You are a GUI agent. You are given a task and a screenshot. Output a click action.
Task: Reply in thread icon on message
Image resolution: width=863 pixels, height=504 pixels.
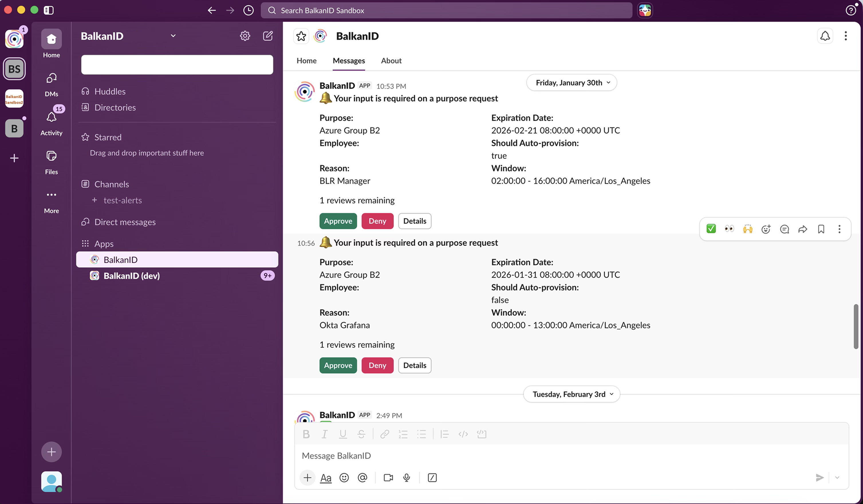[784, 229]
